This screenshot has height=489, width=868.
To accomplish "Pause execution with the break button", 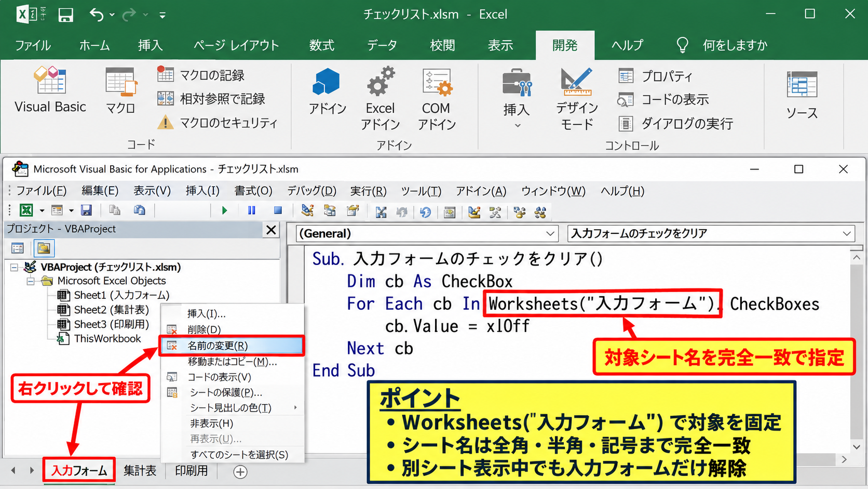I will 251,210.
